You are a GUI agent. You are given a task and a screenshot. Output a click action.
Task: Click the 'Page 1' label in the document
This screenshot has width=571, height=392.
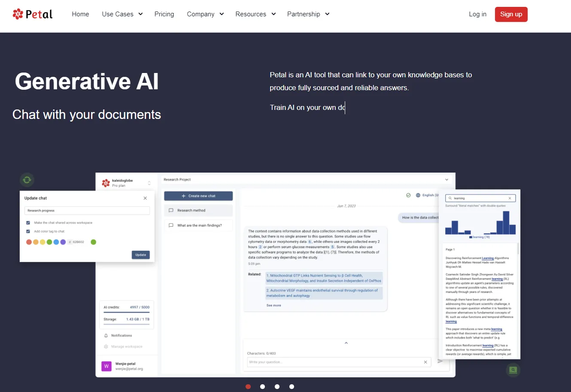[x=450, y=249]
